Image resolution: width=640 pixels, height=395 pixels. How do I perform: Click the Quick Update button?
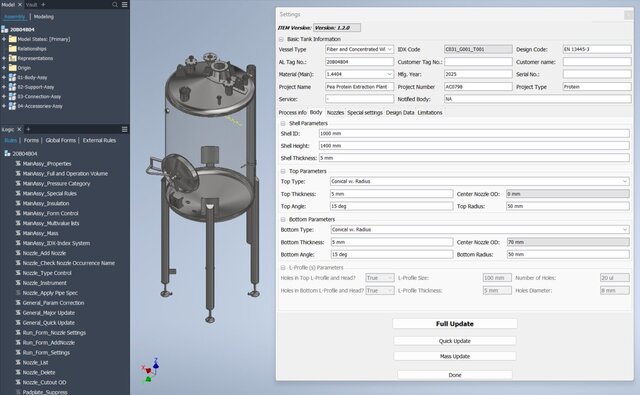pos(455,341)
